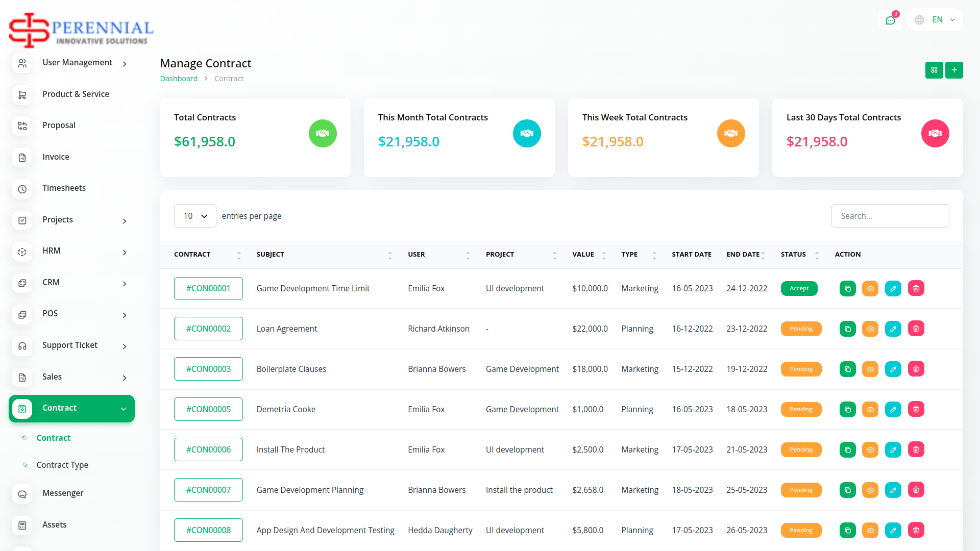The width and height of the screenshot is (980, 551).
Task: Open contract #CON00005 link button
Action: 208,410
